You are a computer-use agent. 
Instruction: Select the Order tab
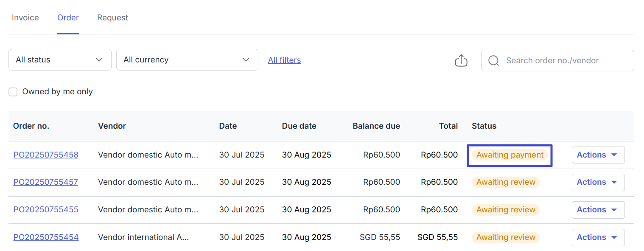pyautogui.click(x=68, y=18)
